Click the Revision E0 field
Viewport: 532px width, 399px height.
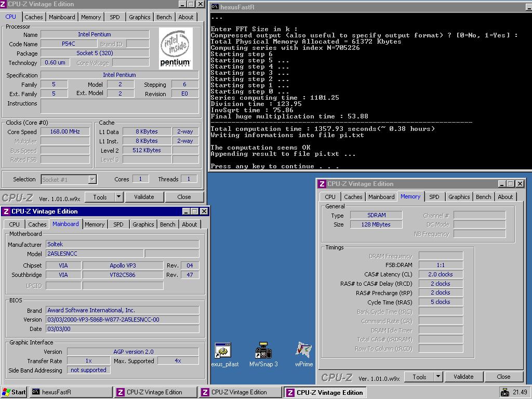(x=185, y=94)
